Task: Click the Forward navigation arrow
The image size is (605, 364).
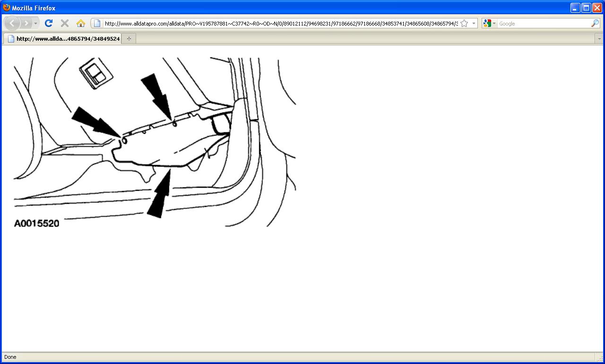Action: point(26,23)
